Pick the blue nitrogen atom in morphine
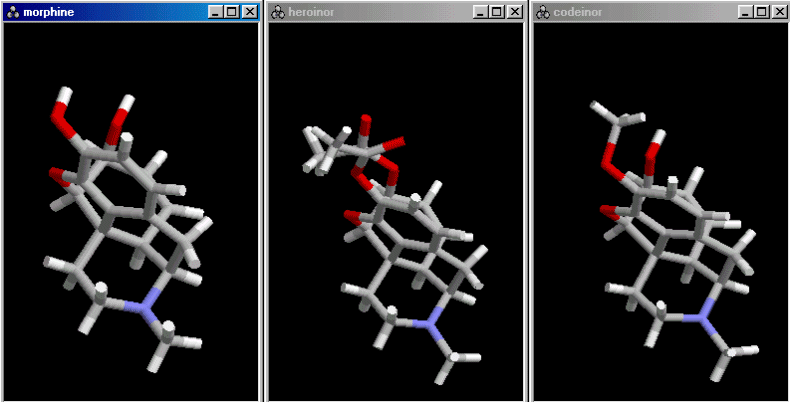The image size is (790, 402). click(149, 298)
